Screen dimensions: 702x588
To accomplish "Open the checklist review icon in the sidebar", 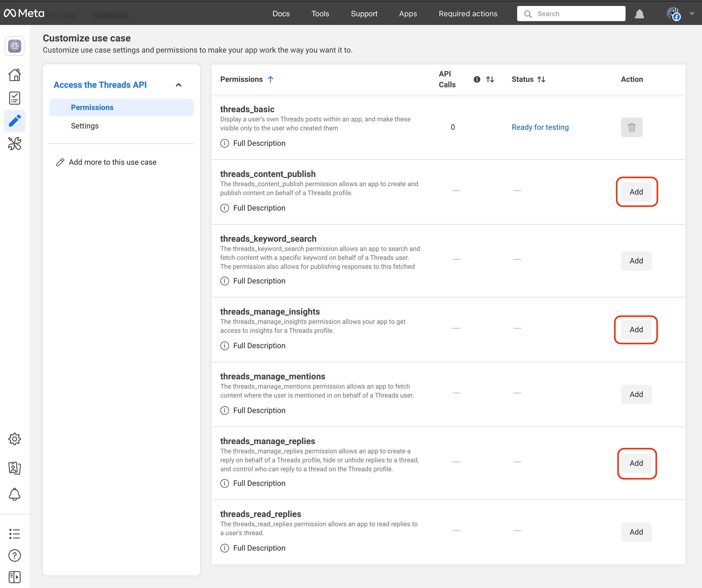I will click(15, 98).
